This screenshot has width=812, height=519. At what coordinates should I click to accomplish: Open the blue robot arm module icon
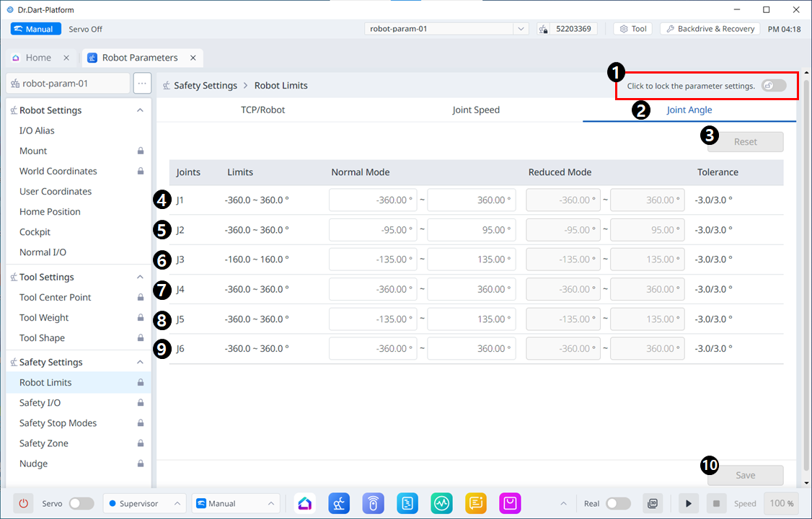[x=340, y=503]
